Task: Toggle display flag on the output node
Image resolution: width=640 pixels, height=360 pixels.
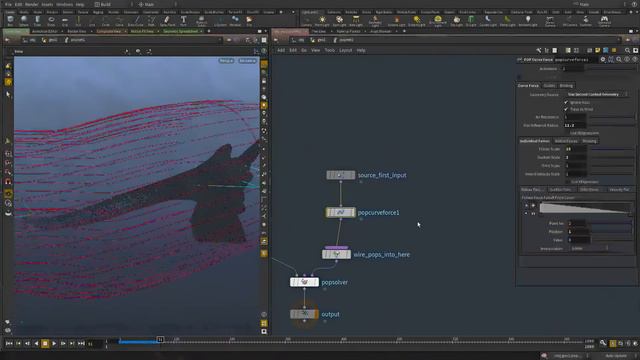Action: click(x=317, y=314)
